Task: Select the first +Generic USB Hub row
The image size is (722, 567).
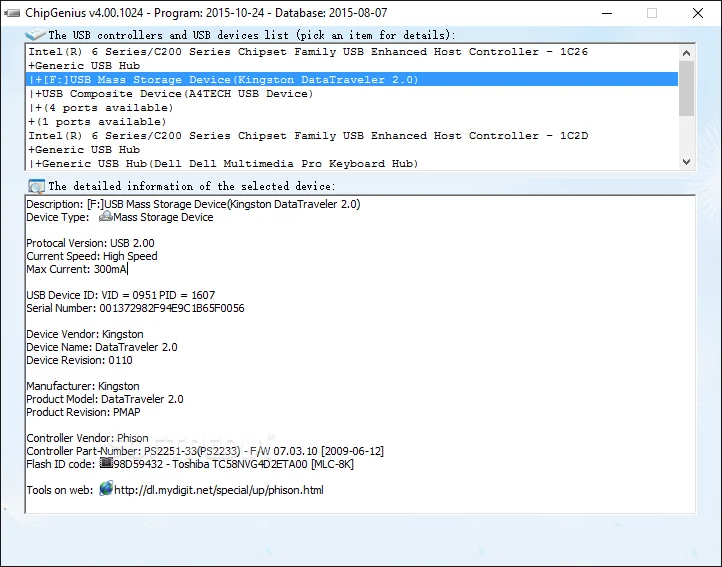Action: [x=352, y=66]
